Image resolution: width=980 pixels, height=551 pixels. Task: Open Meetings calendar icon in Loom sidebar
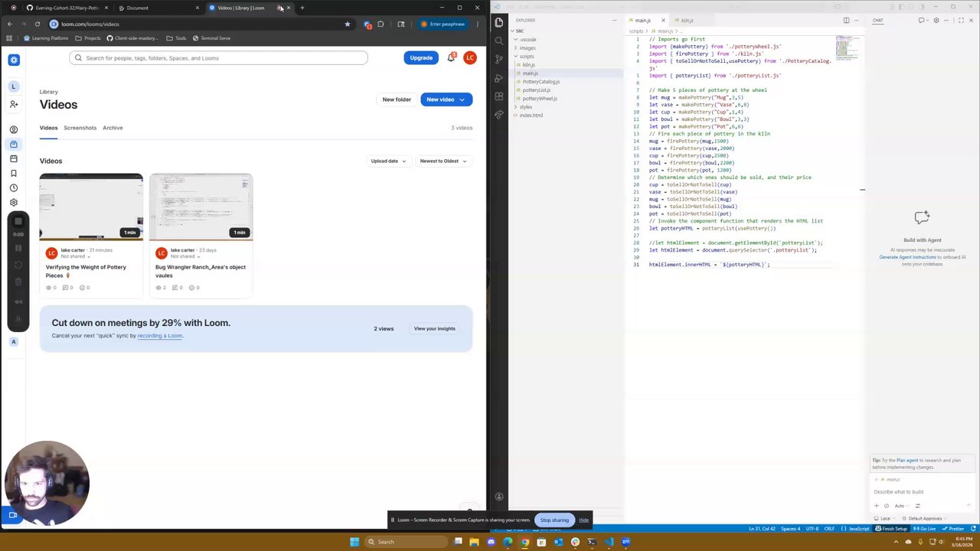(x=13, y=158)
